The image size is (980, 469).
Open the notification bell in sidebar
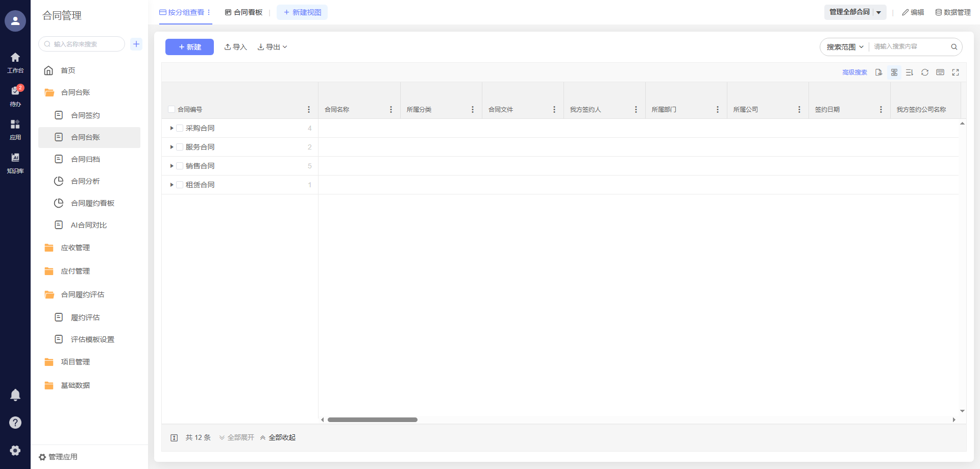[x=15, y=395]
